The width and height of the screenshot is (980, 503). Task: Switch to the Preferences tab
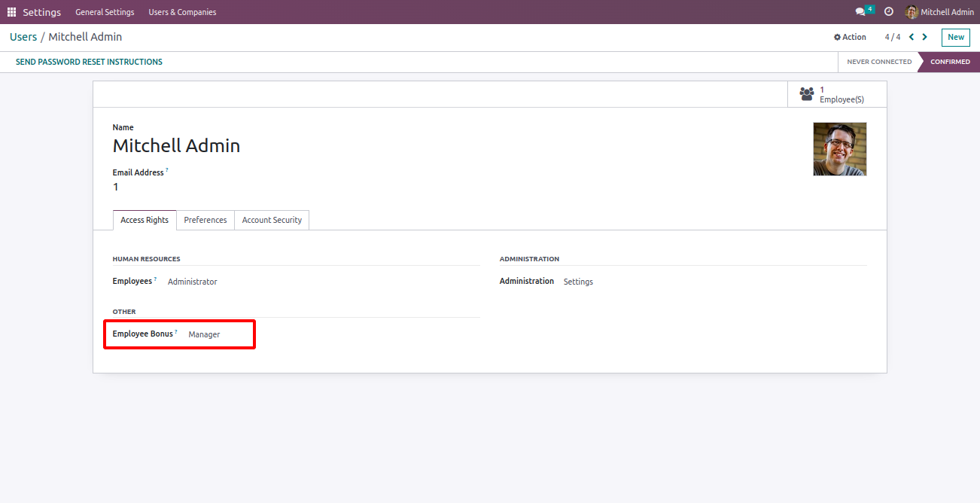click(205, 220)
